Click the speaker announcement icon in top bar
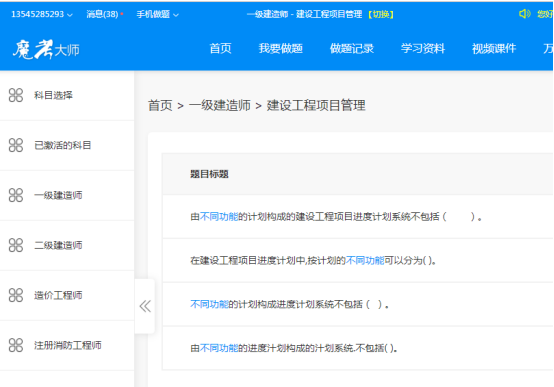554x387 pixels. [525, 14]
